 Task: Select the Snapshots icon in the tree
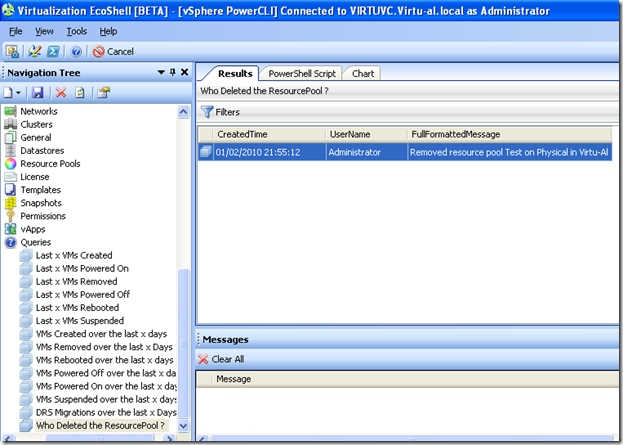click(10, 203)
